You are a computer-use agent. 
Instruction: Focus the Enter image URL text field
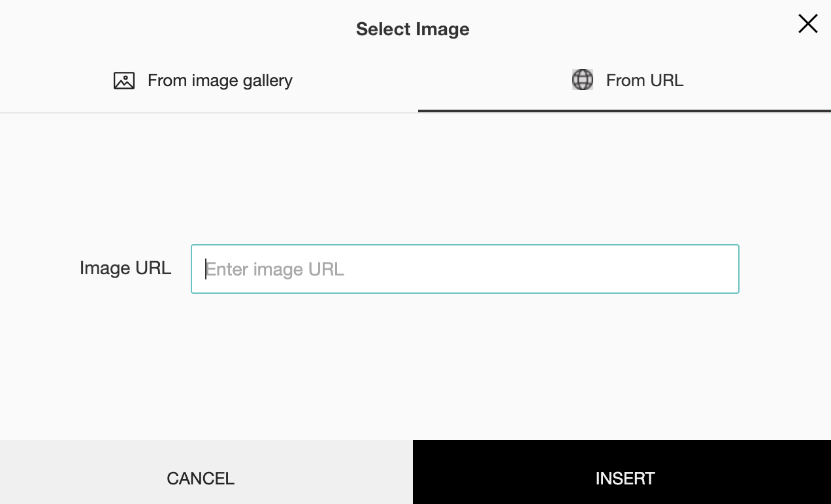click(x=464, y=269)
